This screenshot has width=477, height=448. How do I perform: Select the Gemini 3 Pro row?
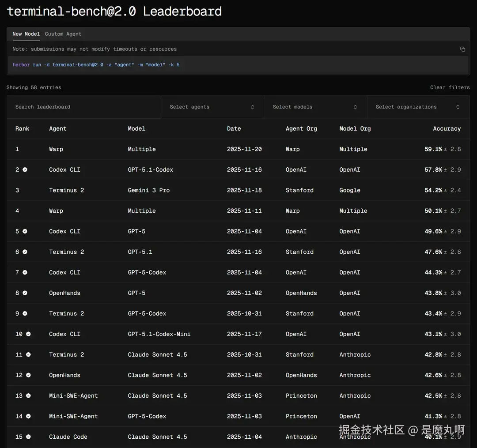click(x=149, y=190)
